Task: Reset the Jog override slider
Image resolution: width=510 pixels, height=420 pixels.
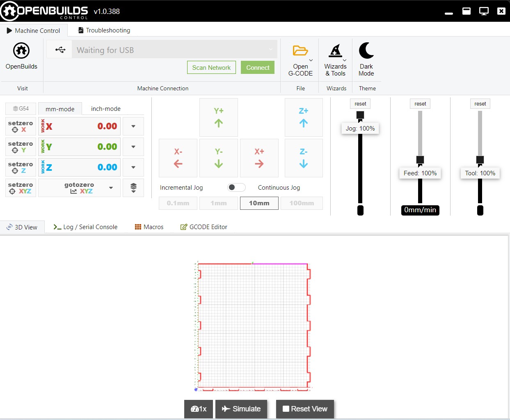Action: (x=360, y=104)
